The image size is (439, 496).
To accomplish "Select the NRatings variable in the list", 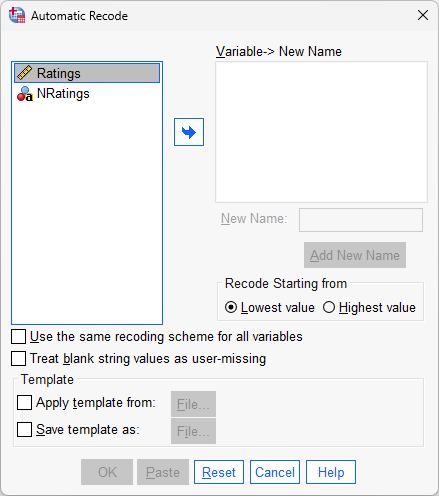I will 87,94.
